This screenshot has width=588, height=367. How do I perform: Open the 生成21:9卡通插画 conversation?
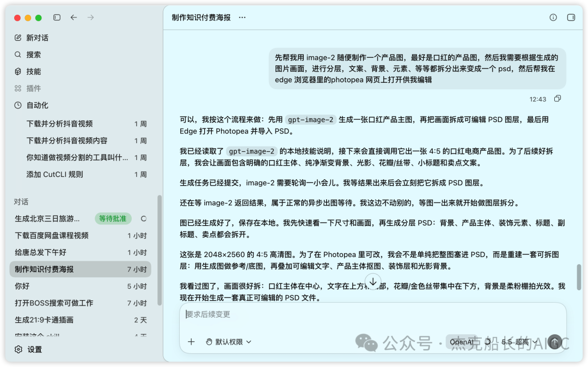point(81,320)
